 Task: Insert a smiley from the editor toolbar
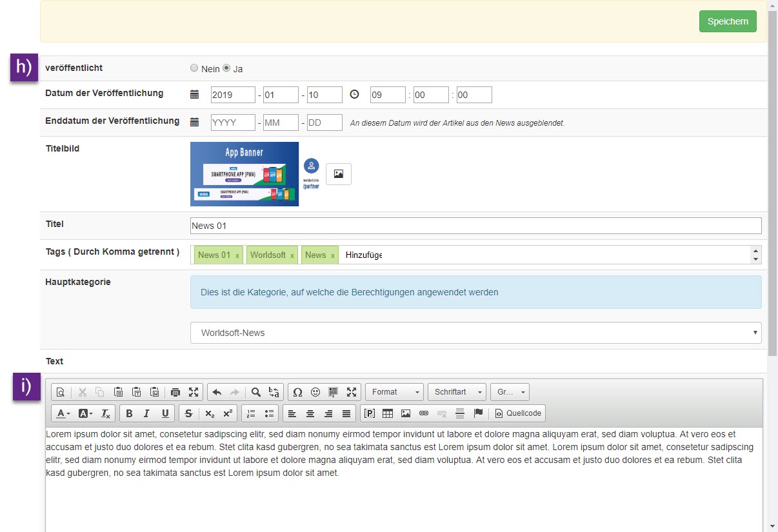point(315,391)
